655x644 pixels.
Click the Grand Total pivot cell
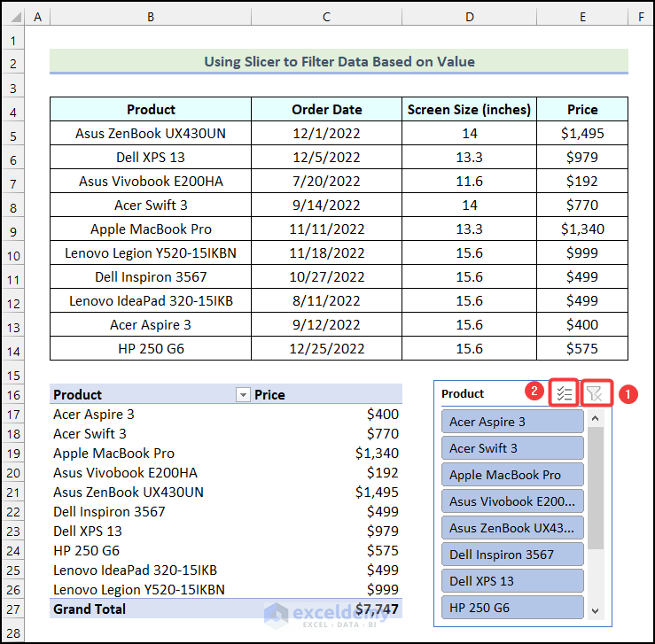(x=90, y=609)
